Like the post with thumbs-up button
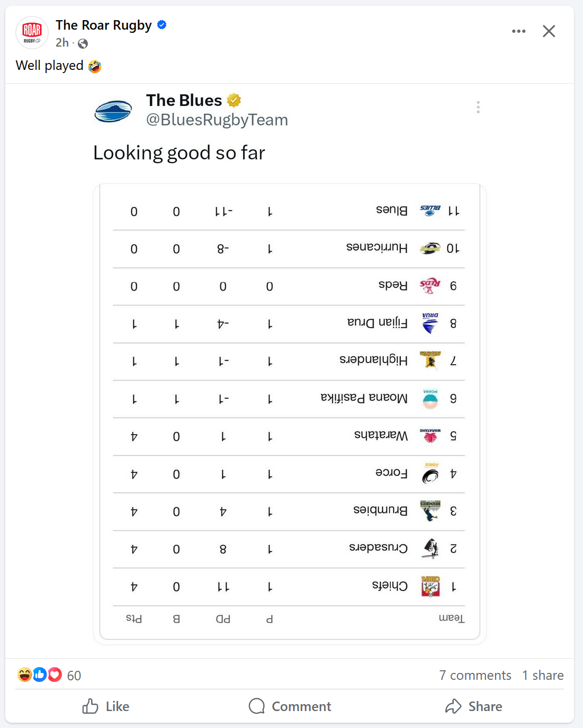The width and height of the screenshot is (583, 728). 106,706
